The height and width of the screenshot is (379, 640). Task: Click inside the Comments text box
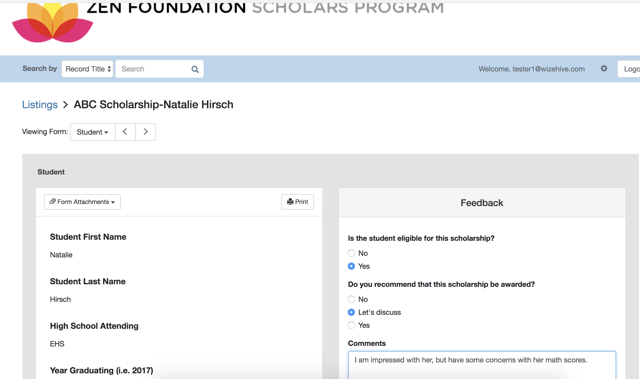click(482, 365)
